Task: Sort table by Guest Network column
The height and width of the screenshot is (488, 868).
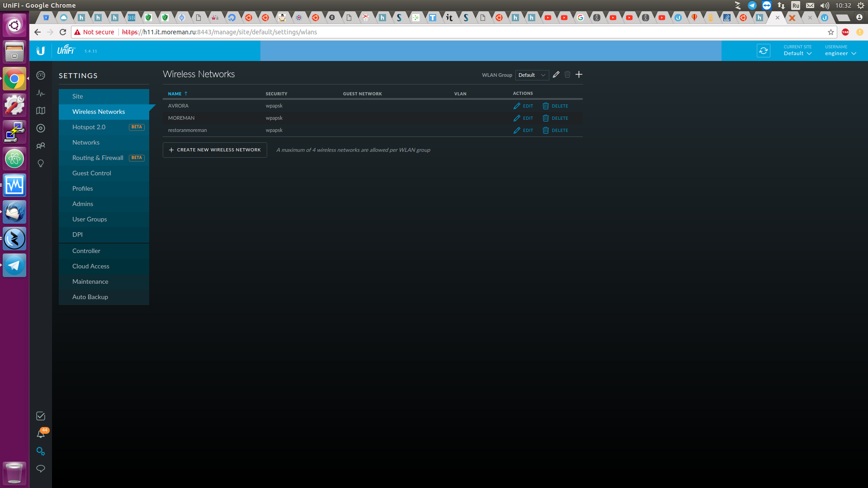Action: pyautogui.click(x=362, y=94)
